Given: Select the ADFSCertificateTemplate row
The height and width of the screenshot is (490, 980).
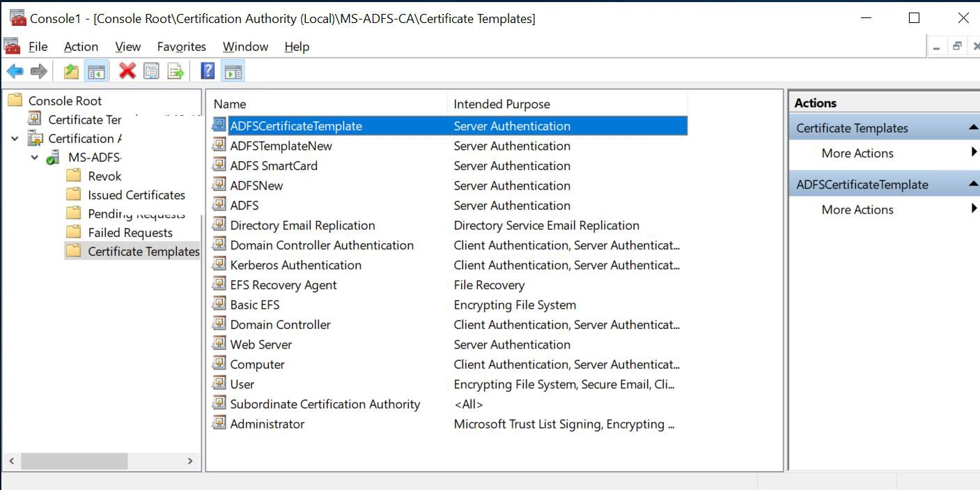Looking at the screenshot, I should [x=449, y=125].
